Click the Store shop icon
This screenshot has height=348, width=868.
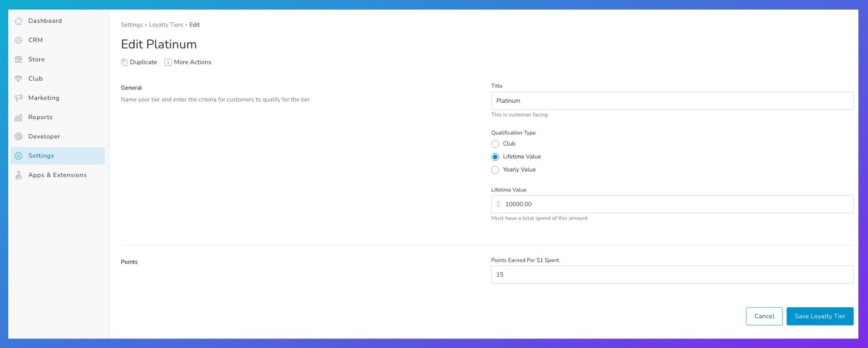[18, 59]
